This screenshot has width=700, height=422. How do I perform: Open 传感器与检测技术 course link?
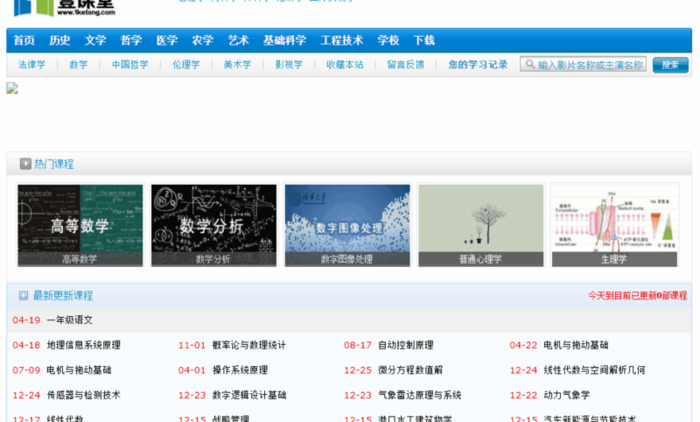click(x=83, y=395)
